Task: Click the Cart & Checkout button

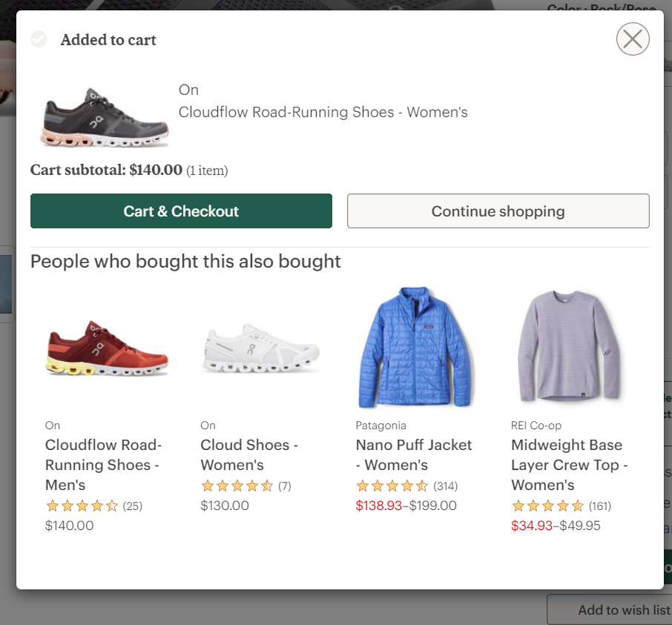Action: coord(181,211)
